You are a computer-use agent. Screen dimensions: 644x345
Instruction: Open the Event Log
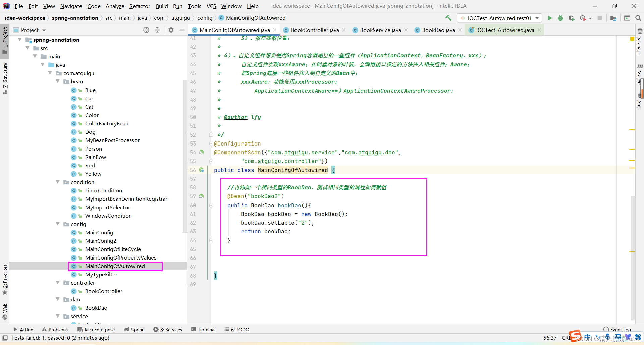point(617,330)
